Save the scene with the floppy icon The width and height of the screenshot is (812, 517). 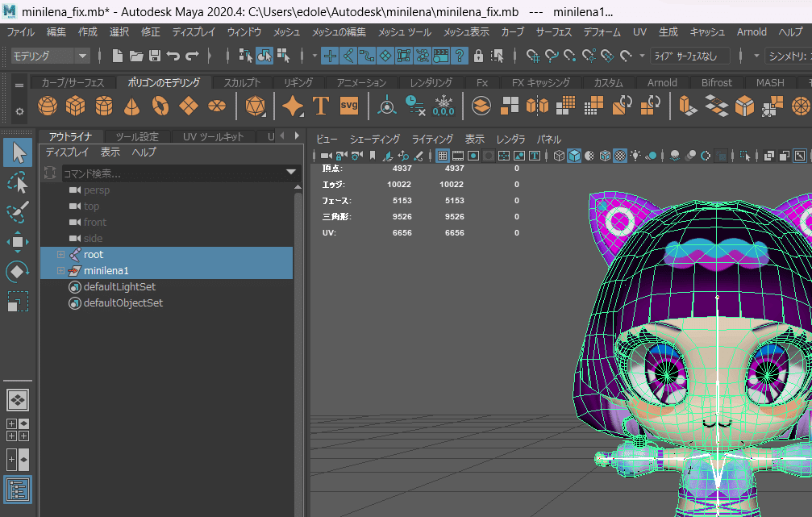155,56
